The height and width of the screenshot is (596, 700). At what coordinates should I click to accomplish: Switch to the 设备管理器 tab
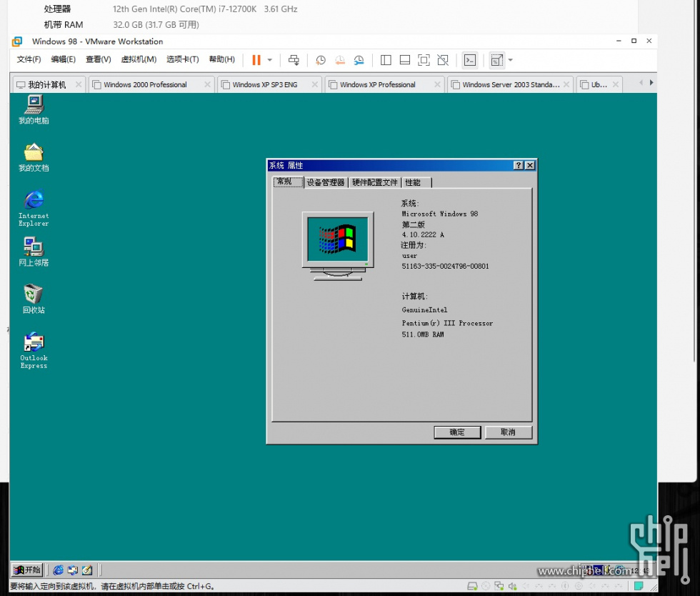point(326,182)
